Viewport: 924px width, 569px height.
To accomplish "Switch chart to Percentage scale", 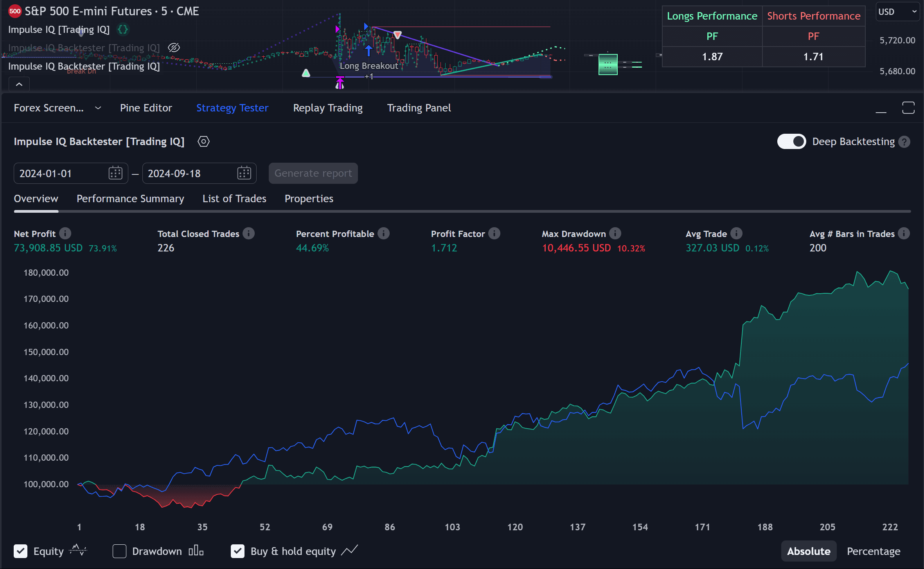I will tap(874, 551).
